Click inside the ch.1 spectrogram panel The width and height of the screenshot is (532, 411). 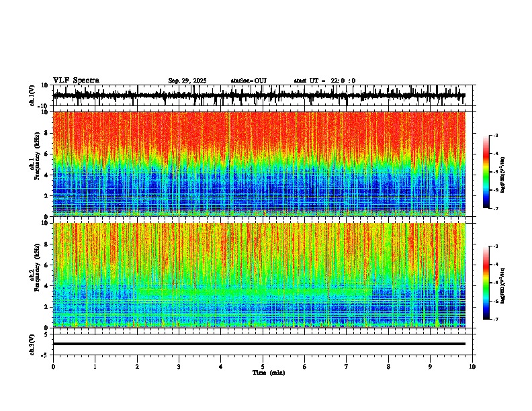(x=259, y=164)
